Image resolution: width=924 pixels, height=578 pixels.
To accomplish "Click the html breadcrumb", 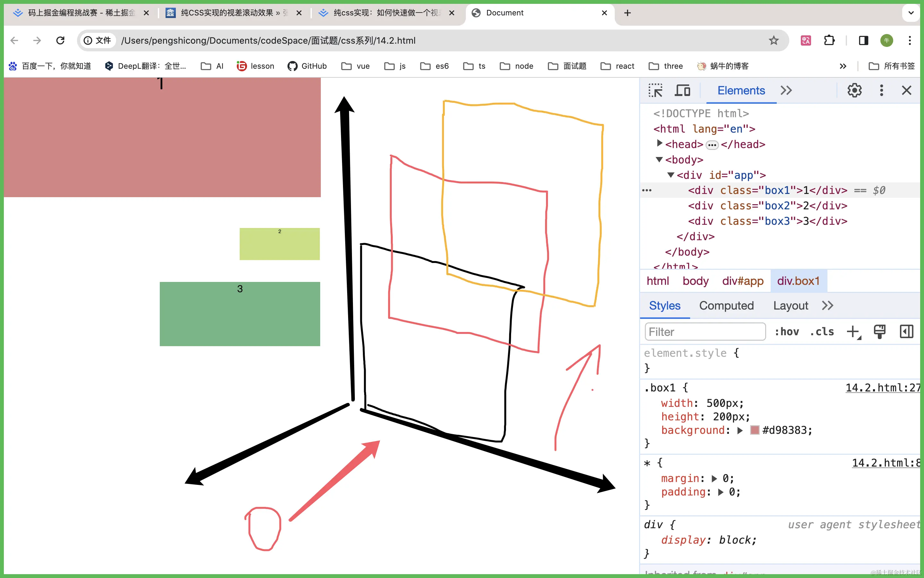I will pos(657,281).
